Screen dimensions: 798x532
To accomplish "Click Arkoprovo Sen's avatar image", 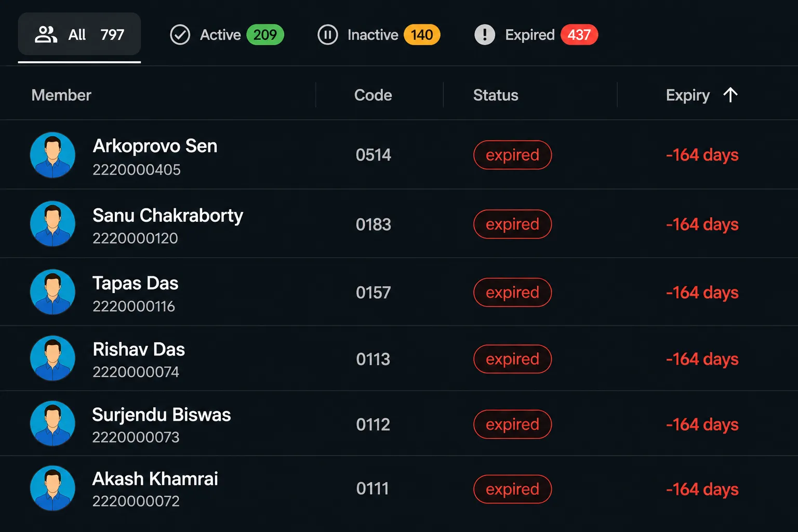I will pos(52,155).
